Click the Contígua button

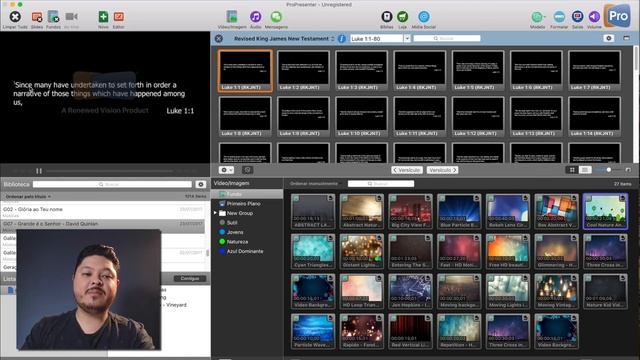pyautogui.click(x=190, y=278)
